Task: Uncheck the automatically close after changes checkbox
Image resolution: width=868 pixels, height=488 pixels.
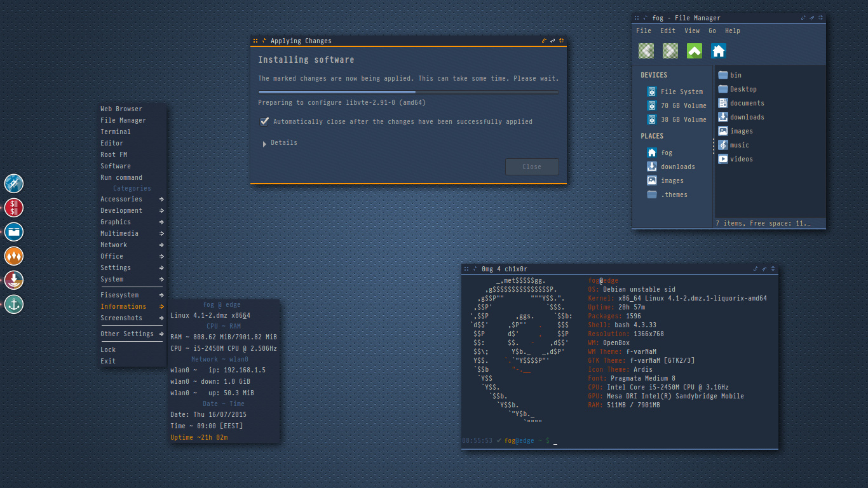Action: pos(264,121)
